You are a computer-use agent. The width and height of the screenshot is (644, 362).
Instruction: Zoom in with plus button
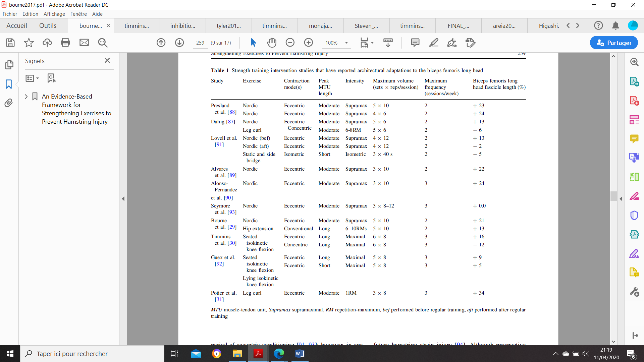point(309,43)
